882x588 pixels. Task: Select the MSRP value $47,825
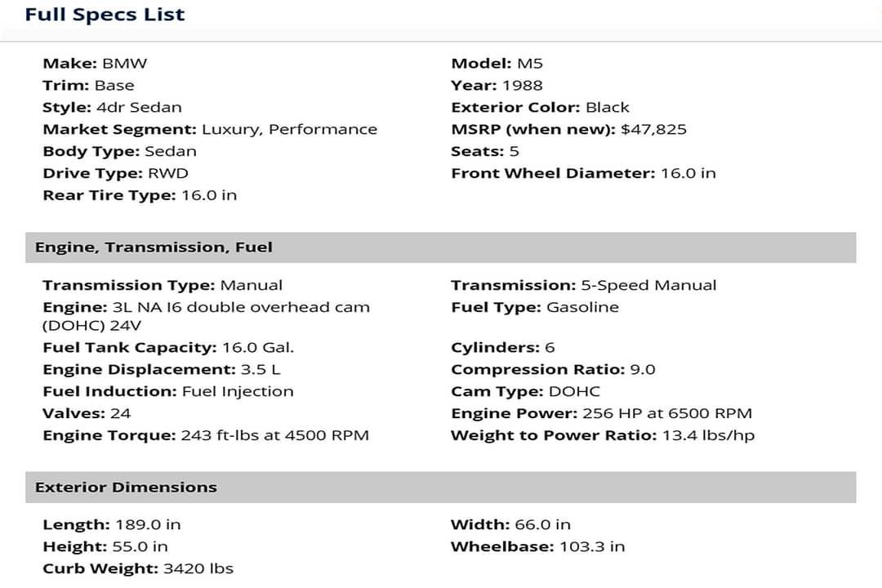pos(653,129)
